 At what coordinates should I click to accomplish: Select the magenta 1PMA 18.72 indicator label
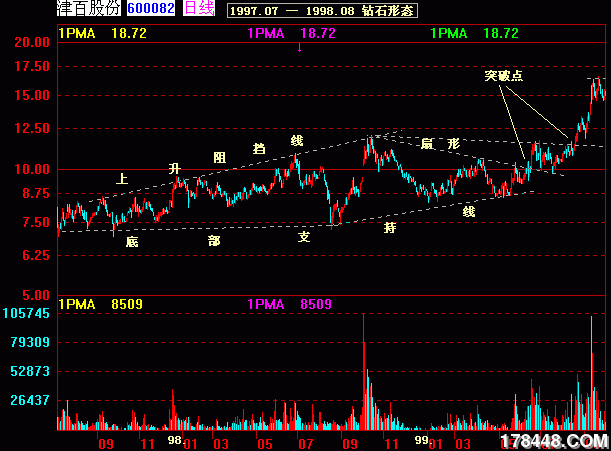click(x=290, y=33)
